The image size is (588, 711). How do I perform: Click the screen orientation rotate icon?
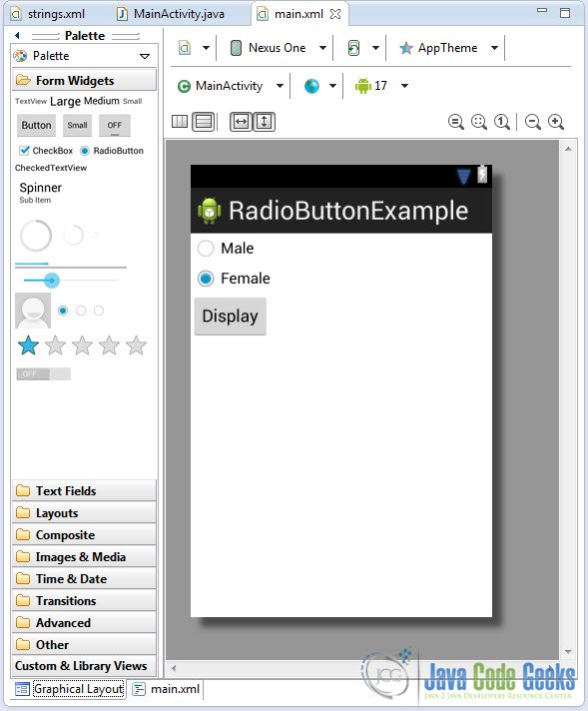(x=353, y=48)
